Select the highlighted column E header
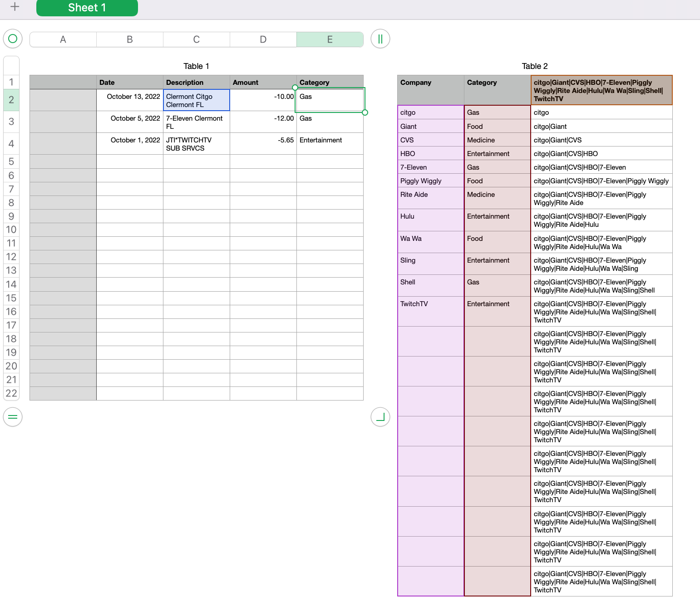Viewport: 700px width, 606px height. click(x=330, y=39)
